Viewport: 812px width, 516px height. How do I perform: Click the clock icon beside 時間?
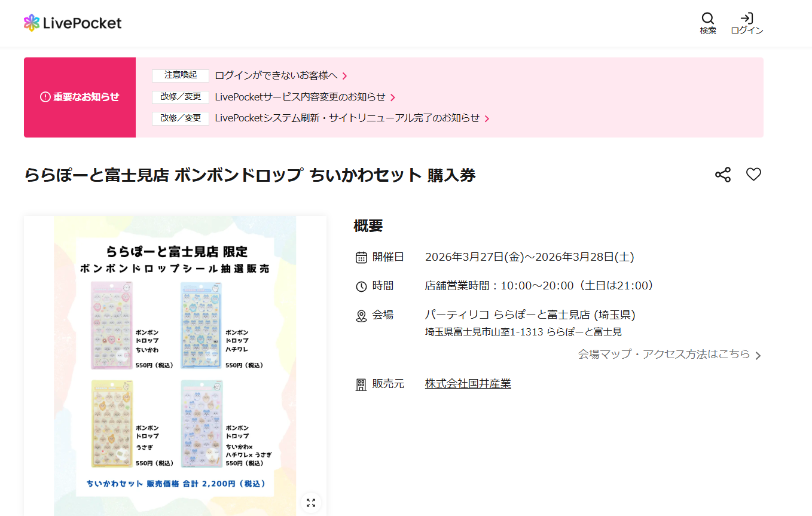coord(361,286)
